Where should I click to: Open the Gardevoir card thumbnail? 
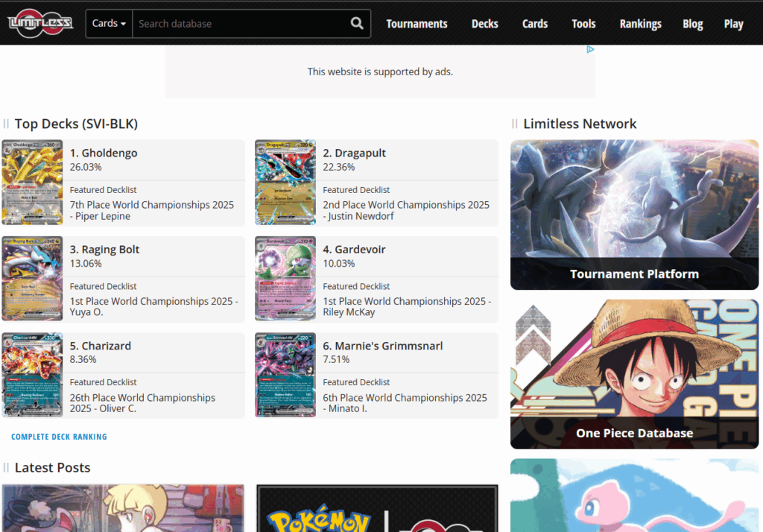click(x=285, y=279)
